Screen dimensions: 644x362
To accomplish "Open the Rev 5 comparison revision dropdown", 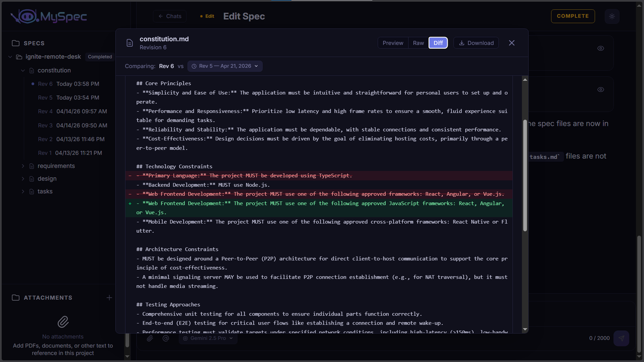I will pos(225,66).
